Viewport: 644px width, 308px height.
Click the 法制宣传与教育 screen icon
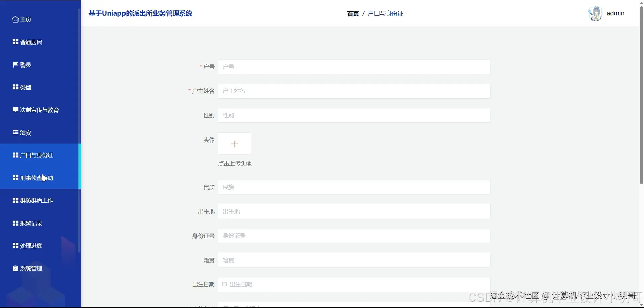coord(15,109)
